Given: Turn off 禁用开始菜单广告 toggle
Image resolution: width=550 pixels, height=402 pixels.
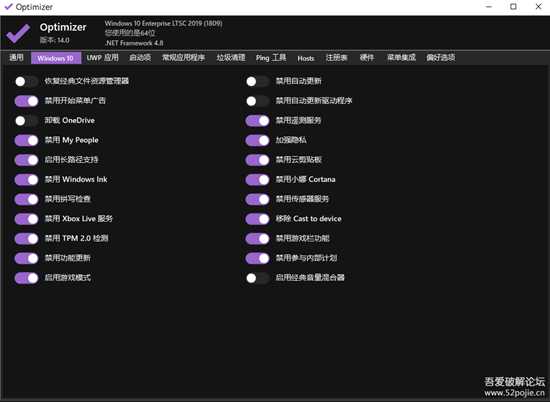Looking at the screenshot, I should [26, 101].
